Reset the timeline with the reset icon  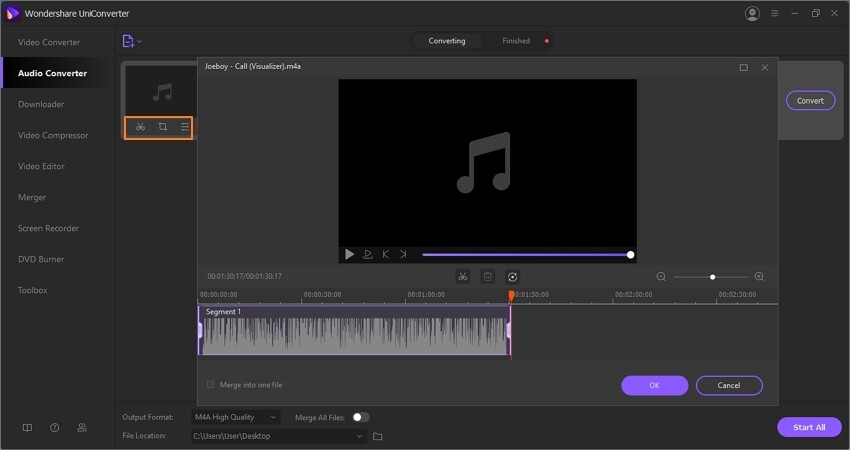pos(512,277)
